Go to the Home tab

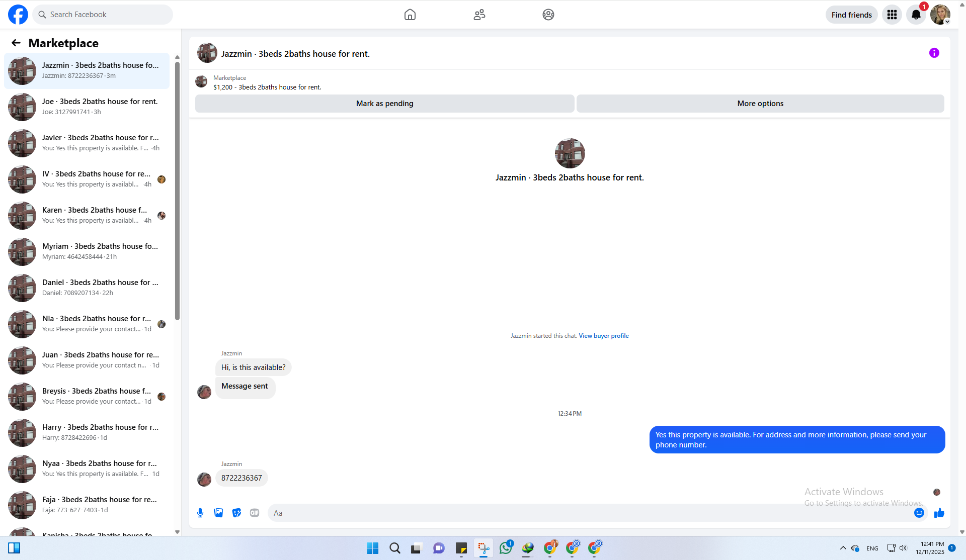click(x=410, y=15)
